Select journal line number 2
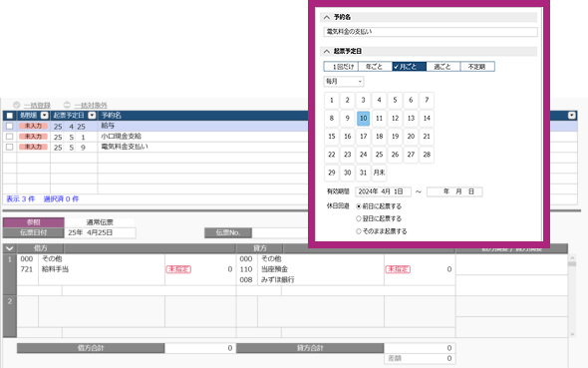This screenshot has height=368, width=588. [10, 316]
